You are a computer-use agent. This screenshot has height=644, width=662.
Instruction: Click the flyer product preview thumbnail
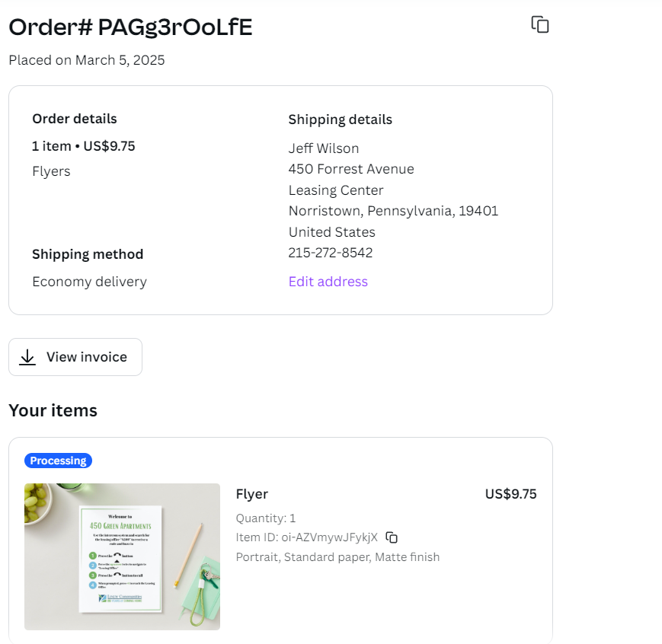pyautogui.click(x=122, y=556)
